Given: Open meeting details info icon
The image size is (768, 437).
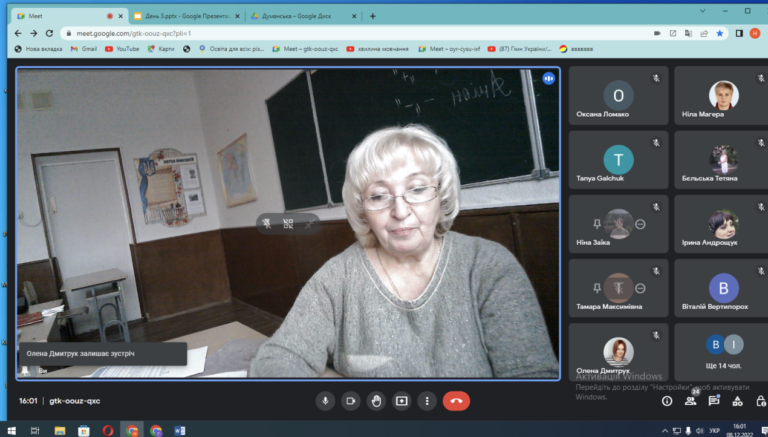Looking at the screenshot, I should [667, 401].
